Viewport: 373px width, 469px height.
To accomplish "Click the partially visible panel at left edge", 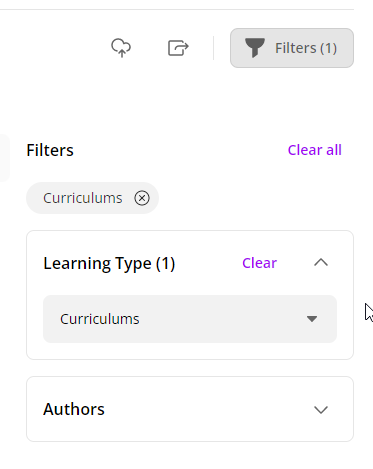I will coord(5,158).
